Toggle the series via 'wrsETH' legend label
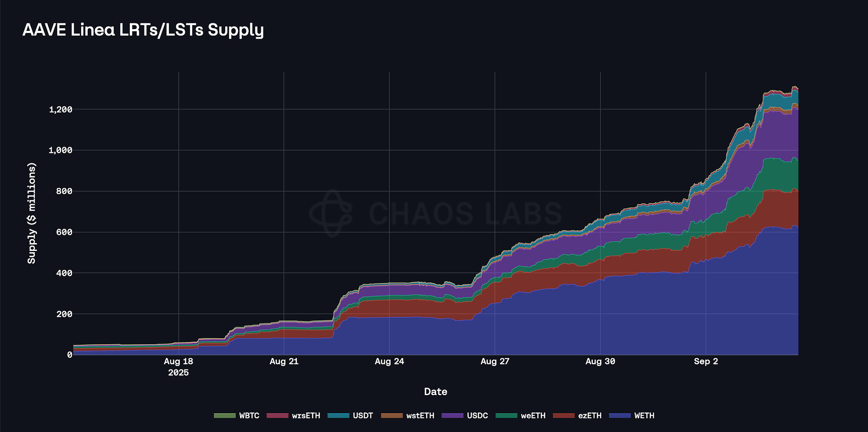Viewport: 868px width, 432px height. pyautogui.click(x=306, y=416)
